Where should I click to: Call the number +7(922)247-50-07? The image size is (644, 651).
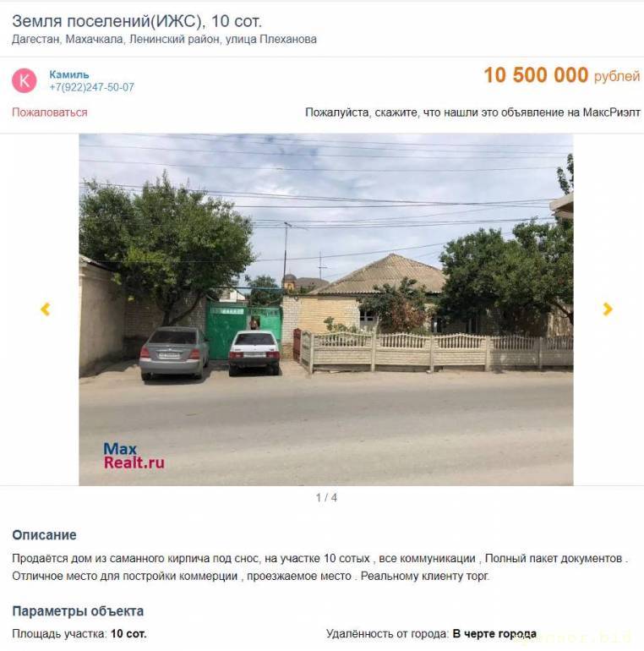[x=92, y=87]
